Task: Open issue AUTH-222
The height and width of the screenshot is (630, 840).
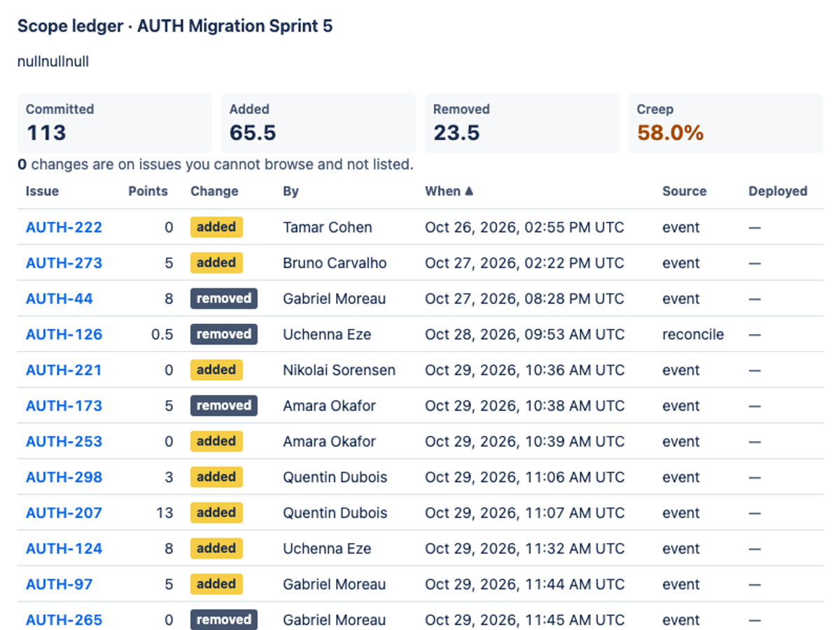Action: coord(64,227)
